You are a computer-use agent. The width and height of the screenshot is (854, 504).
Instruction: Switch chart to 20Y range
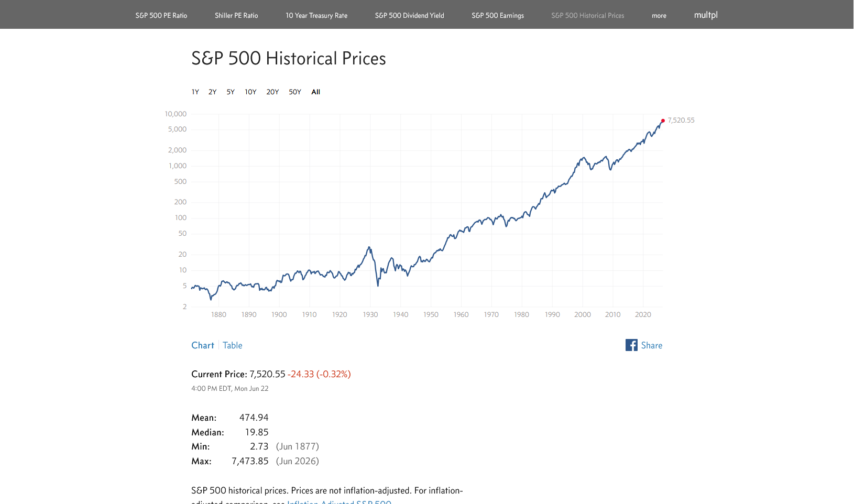(272, 92)
